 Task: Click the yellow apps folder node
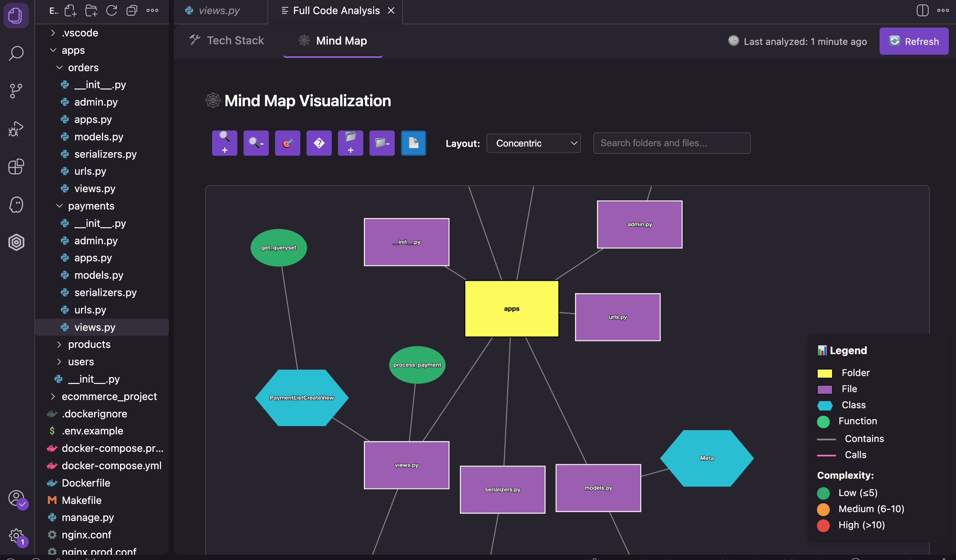[511, 309]
